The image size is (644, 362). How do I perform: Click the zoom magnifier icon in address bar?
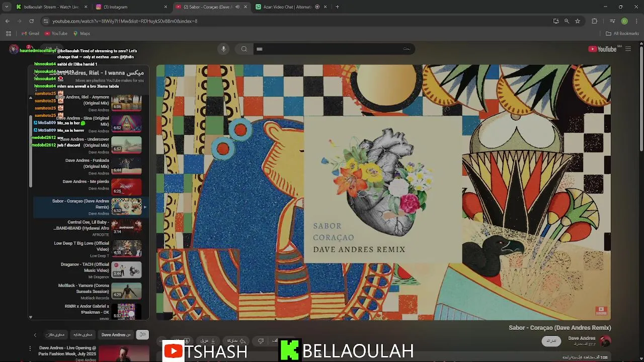pyautogui.click(x=567, y=21)
